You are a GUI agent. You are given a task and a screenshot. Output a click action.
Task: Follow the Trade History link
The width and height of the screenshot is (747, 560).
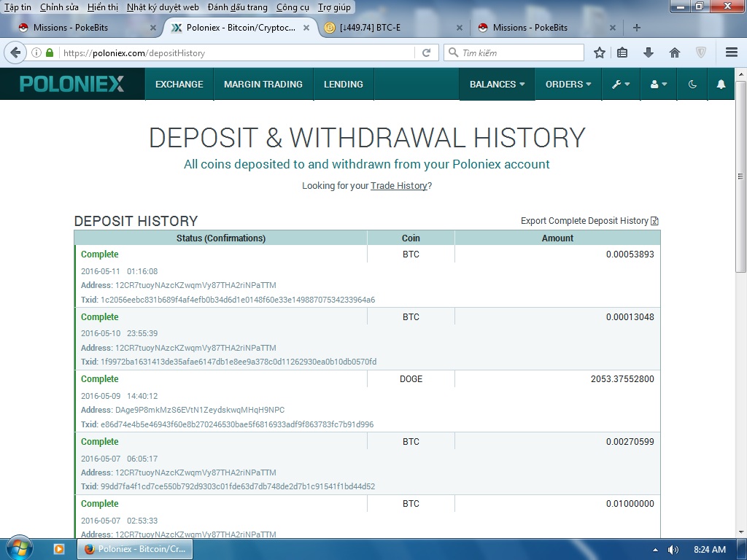[399, 186]
